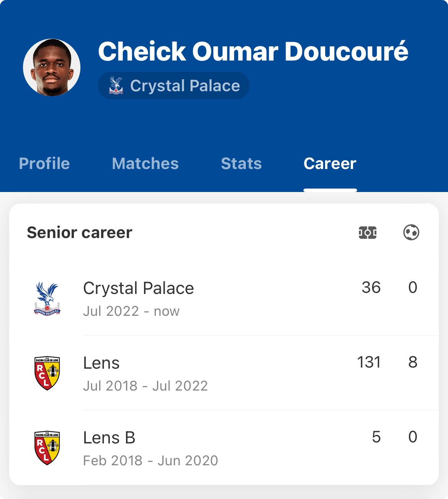This screenshot has height=499, width=448.
Task: Click the player name heading
Action: (253, 52)
